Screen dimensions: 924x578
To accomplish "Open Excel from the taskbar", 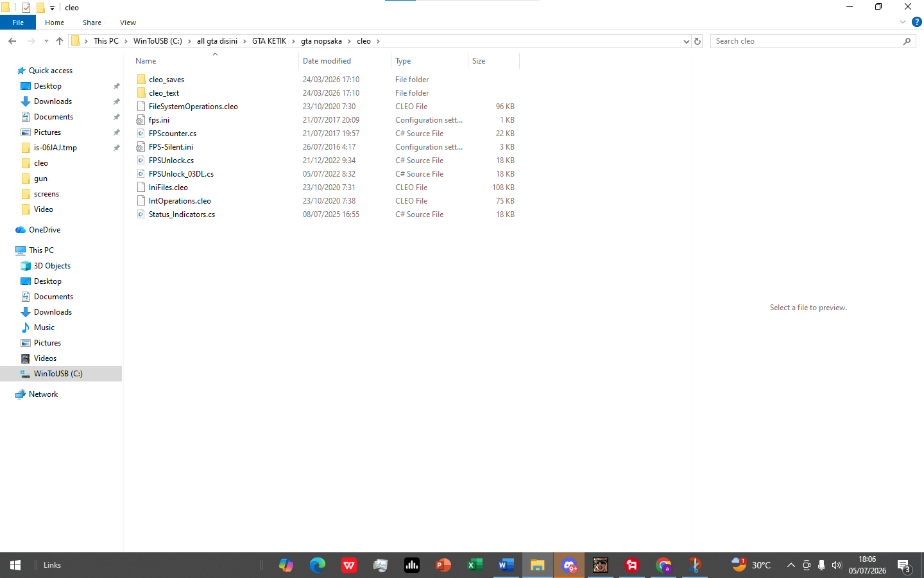I will coord(475,565).
